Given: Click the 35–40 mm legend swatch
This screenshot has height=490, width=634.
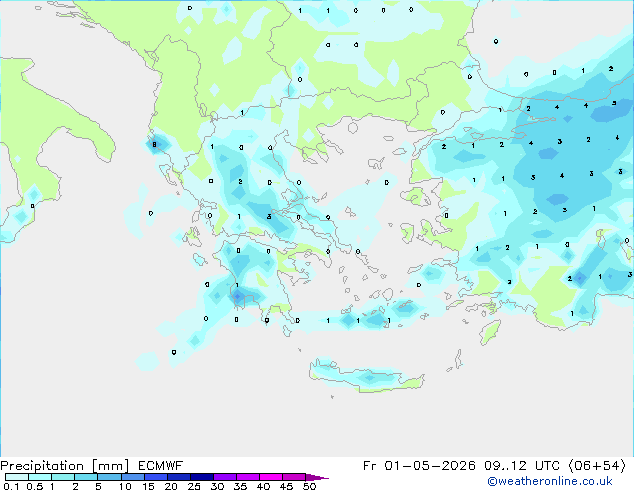Looking at the screenshot, I should (x=248, y=477).
